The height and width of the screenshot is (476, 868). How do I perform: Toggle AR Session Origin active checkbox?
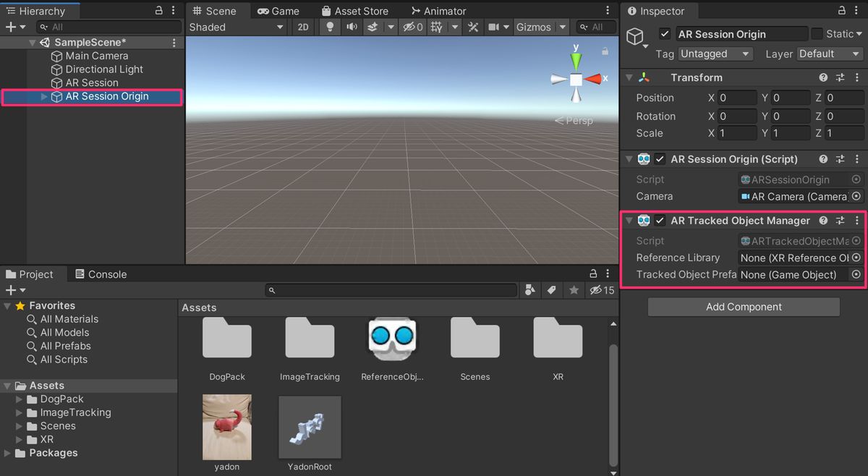pos(664,34)
